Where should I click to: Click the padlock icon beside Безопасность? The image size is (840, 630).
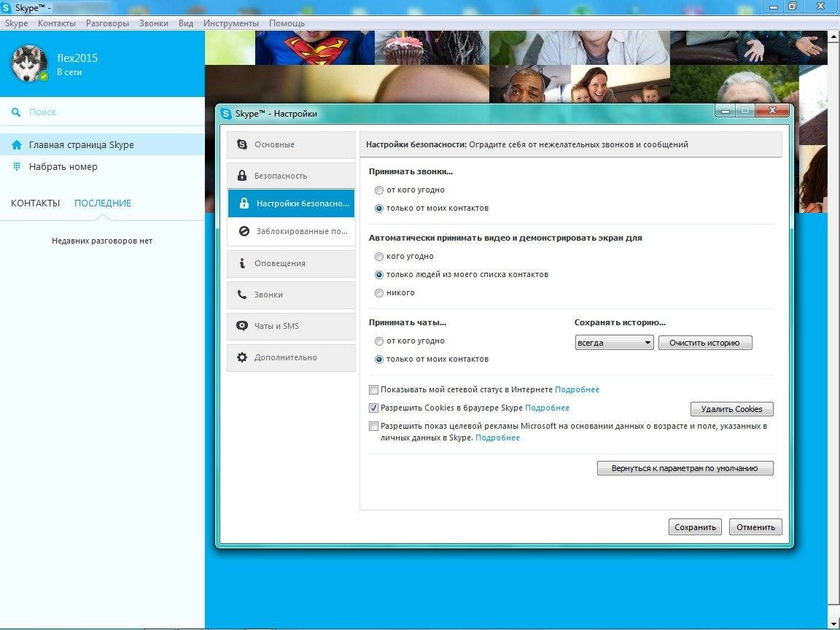242,176
